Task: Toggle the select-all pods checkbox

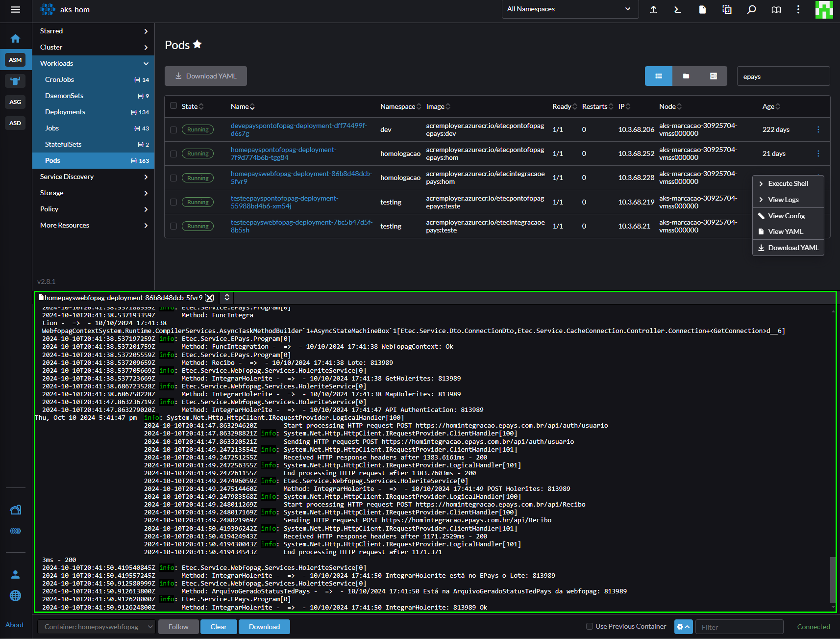Action: click(x=173, y=106)
